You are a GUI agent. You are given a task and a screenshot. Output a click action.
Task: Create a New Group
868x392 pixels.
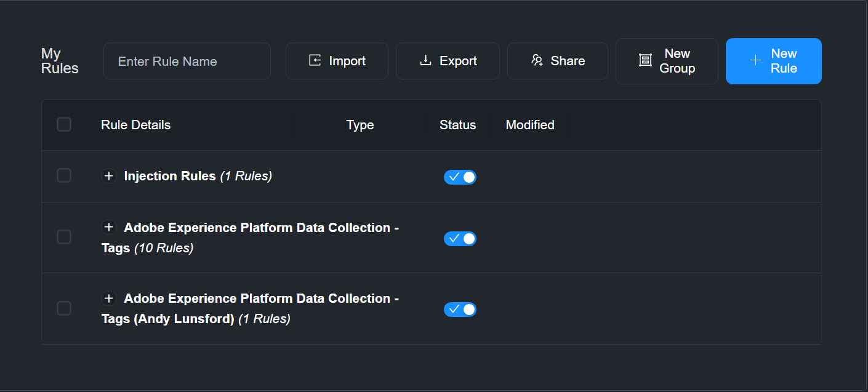pyautogui.click(x=667, y=61)
